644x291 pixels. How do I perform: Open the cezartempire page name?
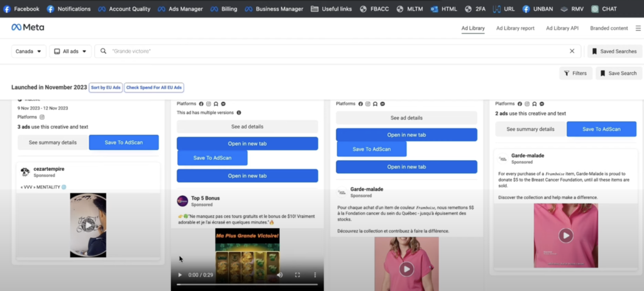[49, 169]
